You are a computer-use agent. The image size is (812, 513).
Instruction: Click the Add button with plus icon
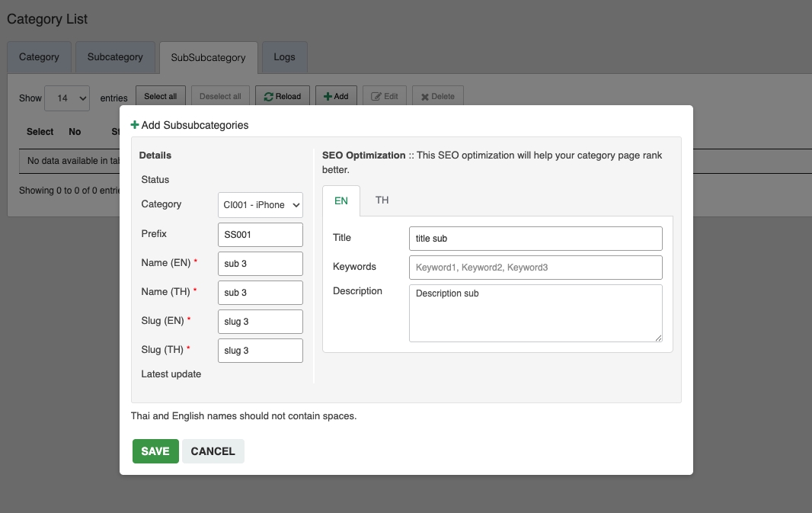click(336, 97)
